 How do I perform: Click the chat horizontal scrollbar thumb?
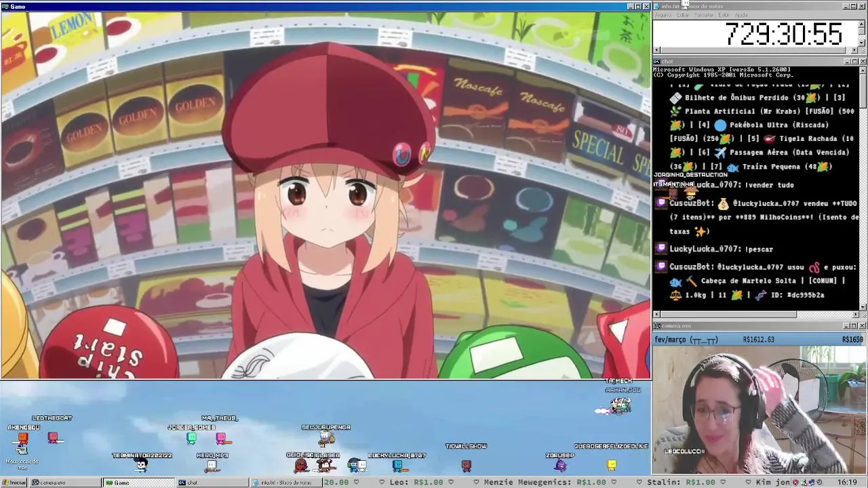(728, 314)
